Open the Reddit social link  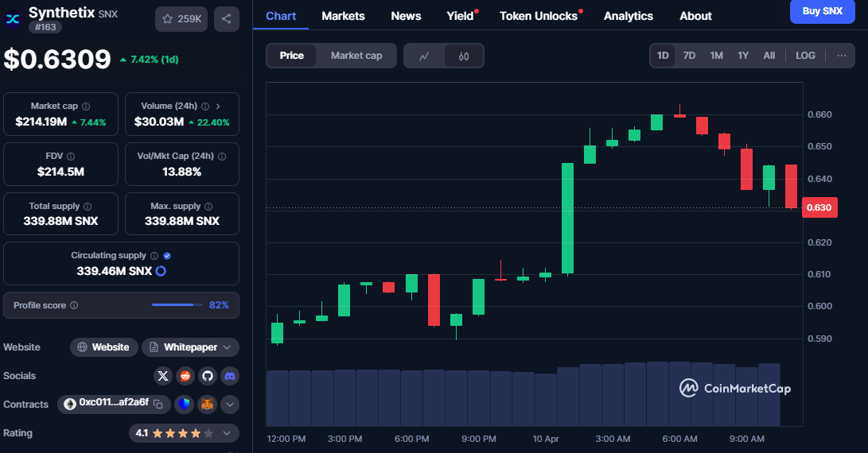pyautogui.click(x=185, y=376)
